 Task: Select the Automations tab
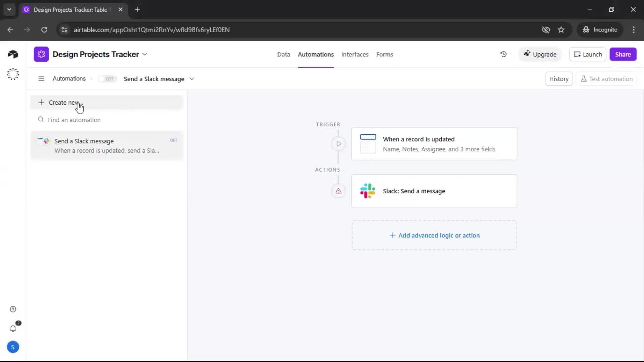click(316, 54)
